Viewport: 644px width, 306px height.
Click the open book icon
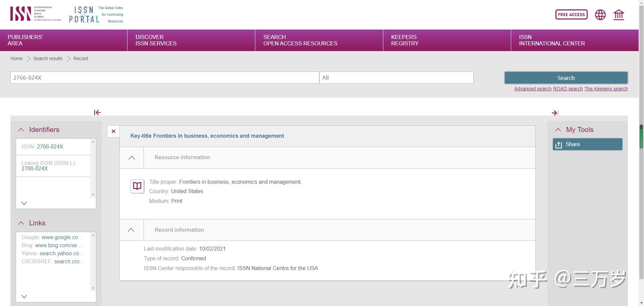[137, 186]
